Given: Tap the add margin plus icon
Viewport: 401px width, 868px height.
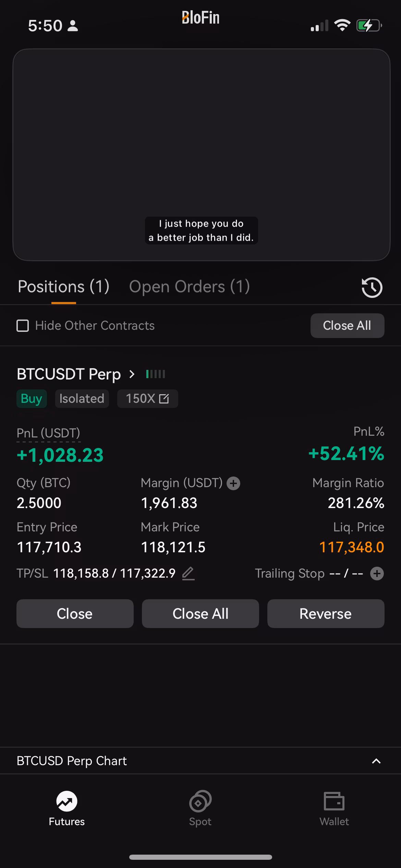Looking at the screenshot, I should point(233,483).
